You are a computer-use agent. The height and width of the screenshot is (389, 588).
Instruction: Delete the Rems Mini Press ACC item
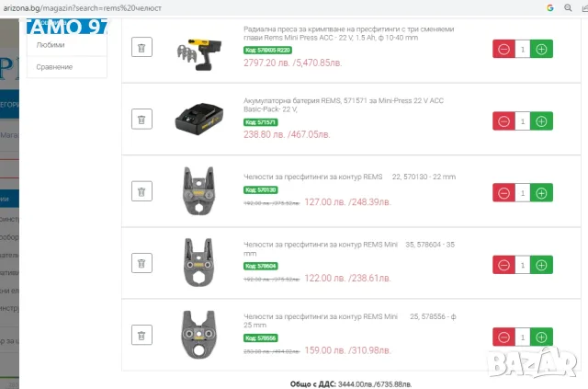[141, 47]
